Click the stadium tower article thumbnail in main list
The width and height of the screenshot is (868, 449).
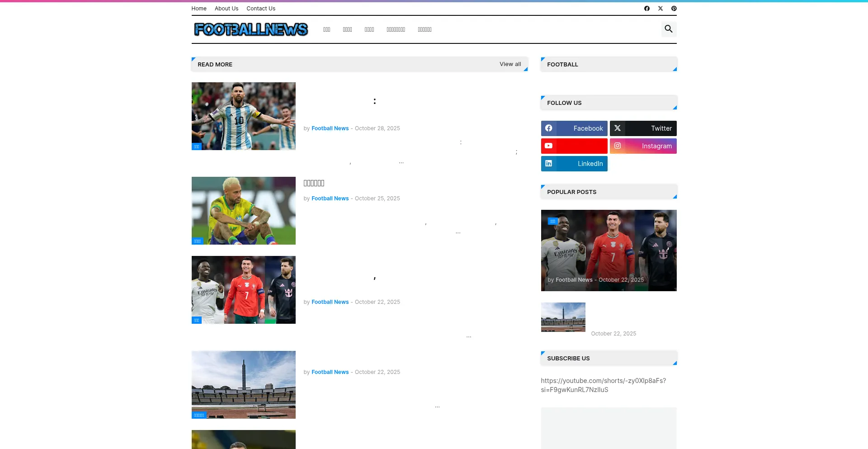point(243,384)
